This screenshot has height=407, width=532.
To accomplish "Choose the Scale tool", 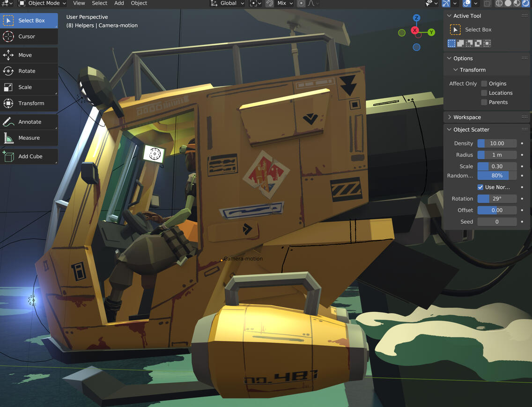I will coord(29,87).
